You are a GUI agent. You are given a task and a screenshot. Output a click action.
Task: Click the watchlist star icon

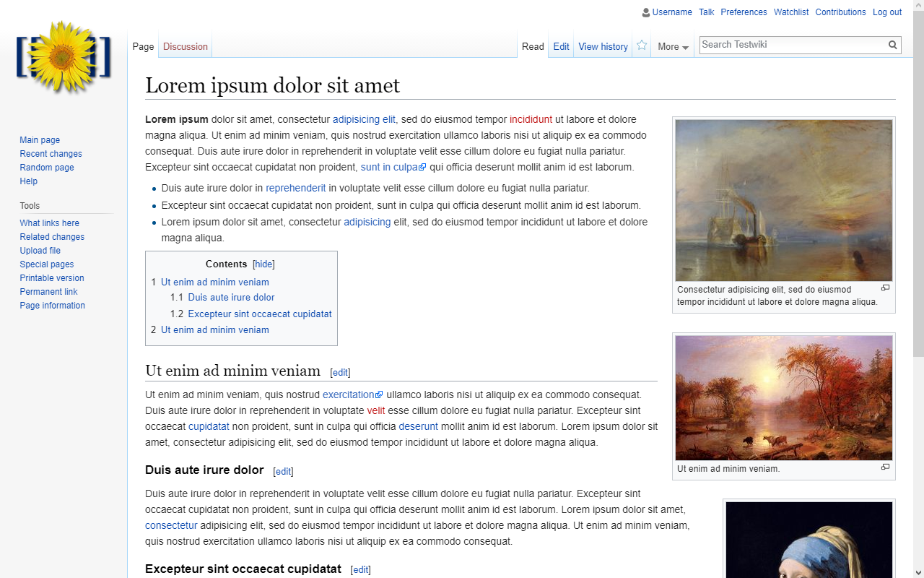pos(641,46)
